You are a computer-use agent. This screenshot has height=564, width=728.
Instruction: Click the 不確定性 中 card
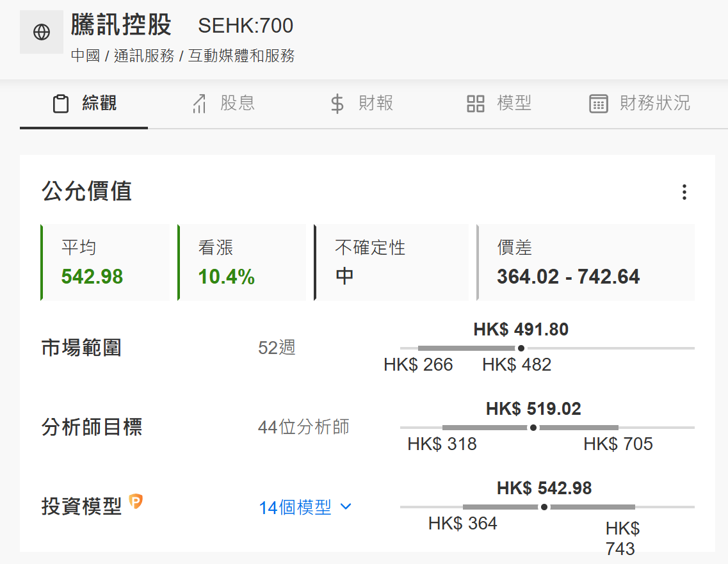[391, 262]
